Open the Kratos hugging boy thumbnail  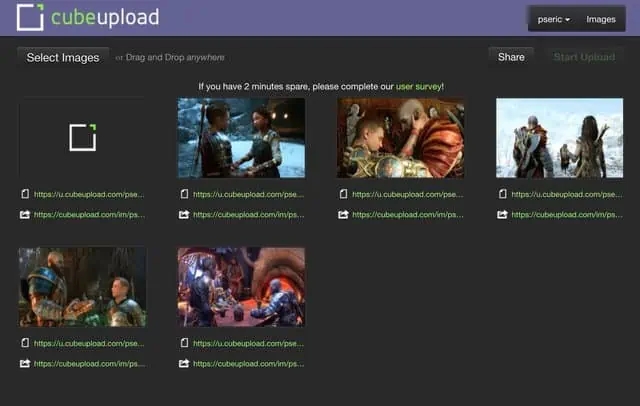[400, 138]
